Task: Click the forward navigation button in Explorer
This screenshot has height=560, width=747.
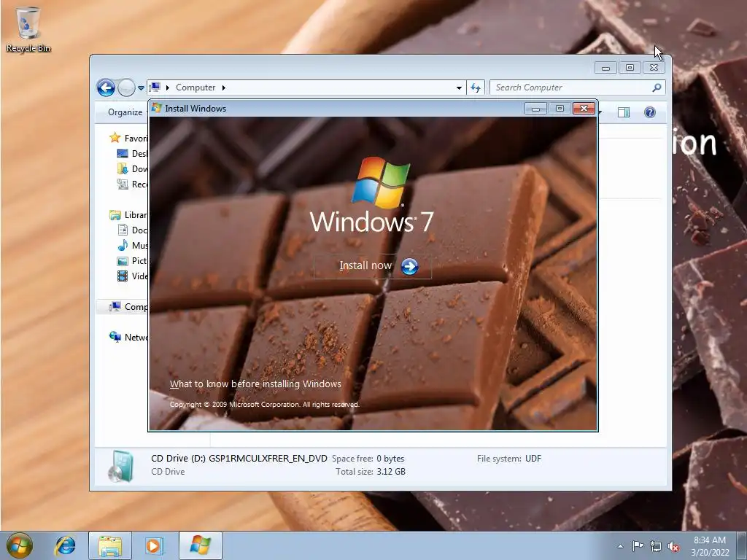Action: (126, 87)
